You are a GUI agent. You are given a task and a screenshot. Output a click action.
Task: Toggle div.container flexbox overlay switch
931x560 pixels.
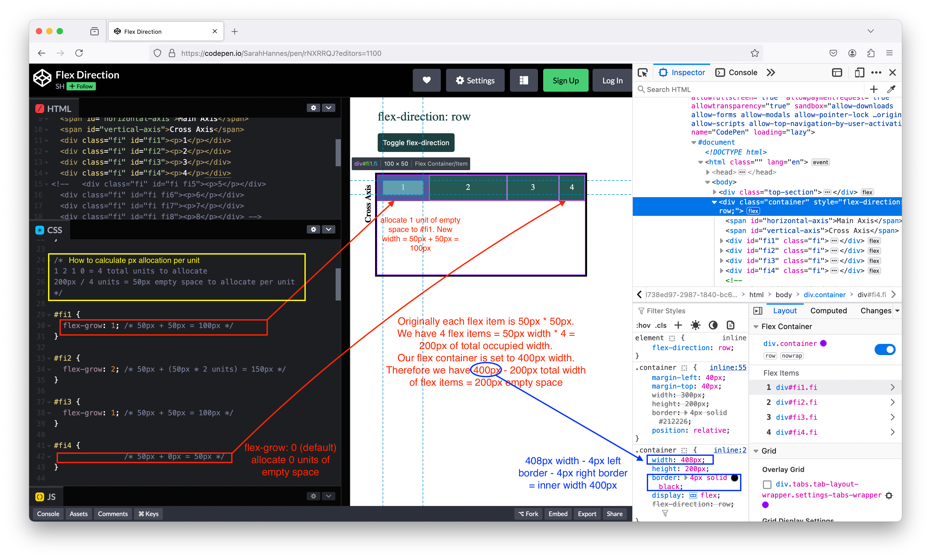pyautogui.click(x=885, y=349)
